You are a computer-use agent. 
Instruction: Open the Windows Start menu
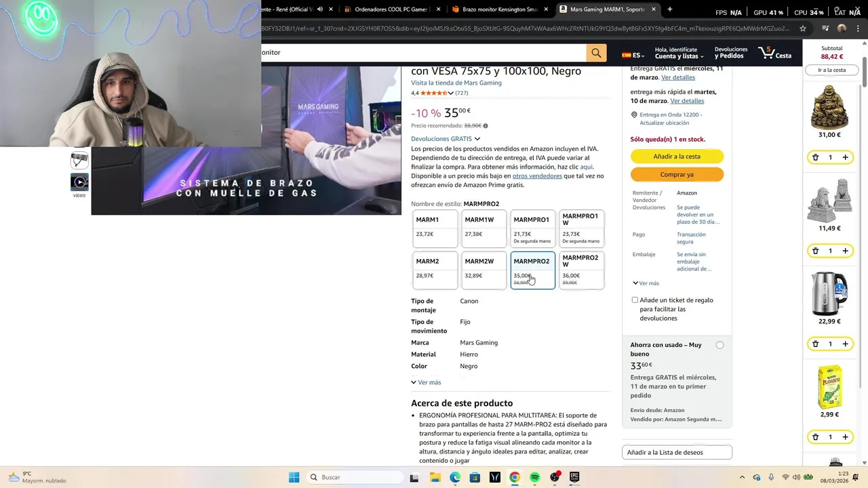294,477
